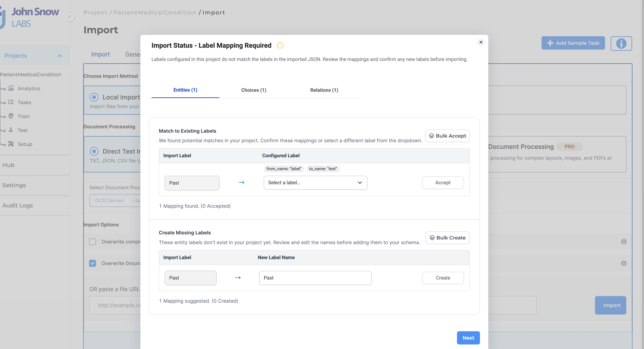Click info icon for Overwrite completions option

(x=623, y=242)
